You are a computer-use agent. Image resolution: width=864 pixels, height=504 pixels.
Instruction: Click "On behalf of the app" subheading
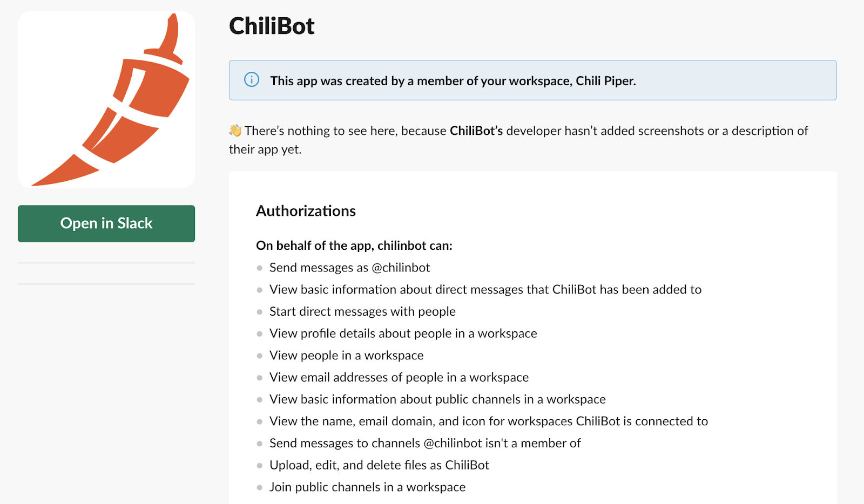tap(354, 246)
